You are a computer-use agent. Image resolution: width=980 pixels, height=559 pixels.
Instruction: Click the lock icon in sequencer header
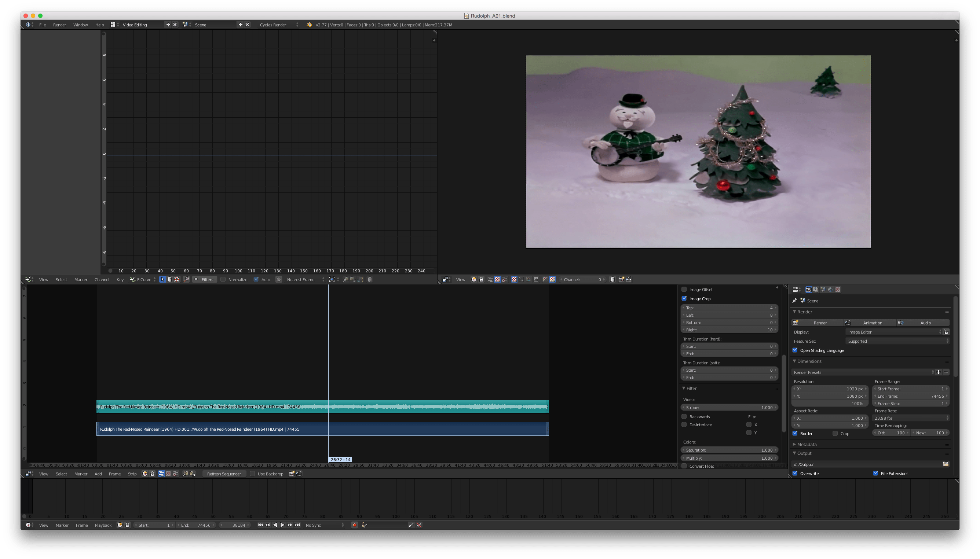click(153, 473)
